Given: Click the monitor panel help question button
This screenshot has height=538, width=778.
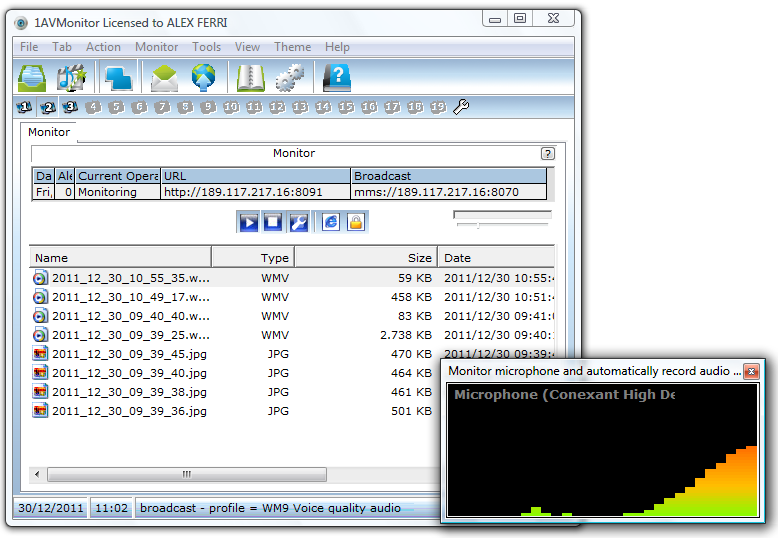Looking at the screenshot, I should (547, 154).
